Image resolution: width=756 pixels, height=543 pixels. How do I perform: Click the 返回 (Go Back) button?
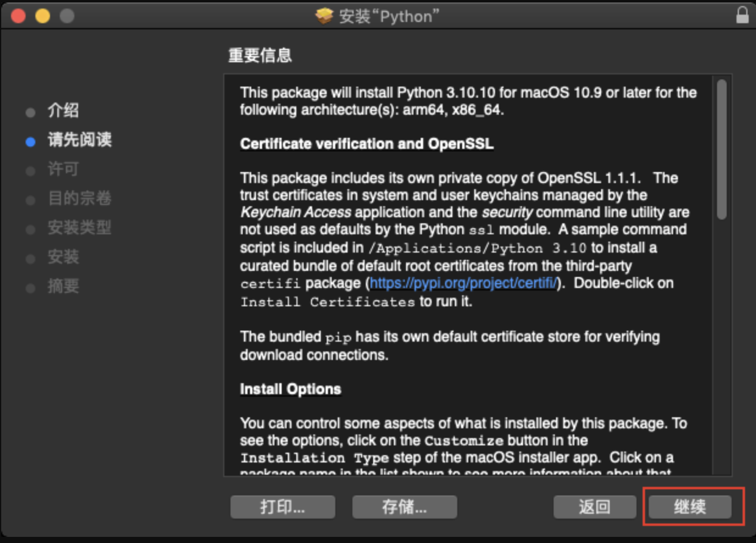pos(594,506)
